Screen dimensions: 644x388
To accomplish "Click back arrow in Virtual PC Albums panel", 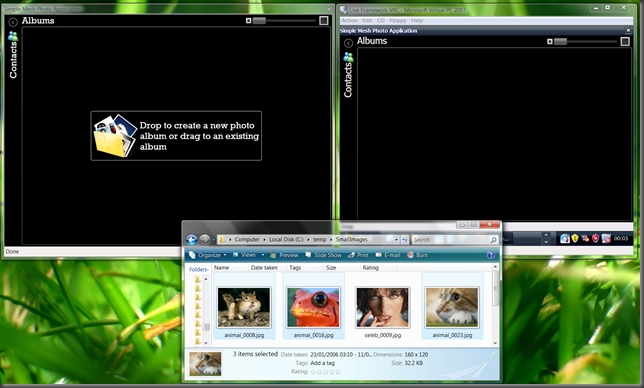I will (348, 43).
